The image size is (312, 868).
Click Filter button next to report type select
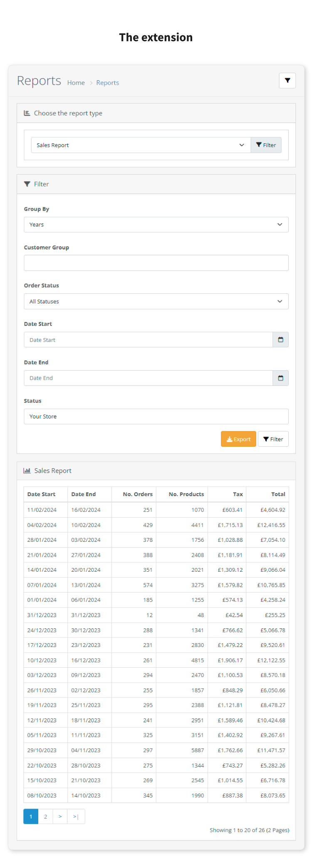[x=266, y=145]
